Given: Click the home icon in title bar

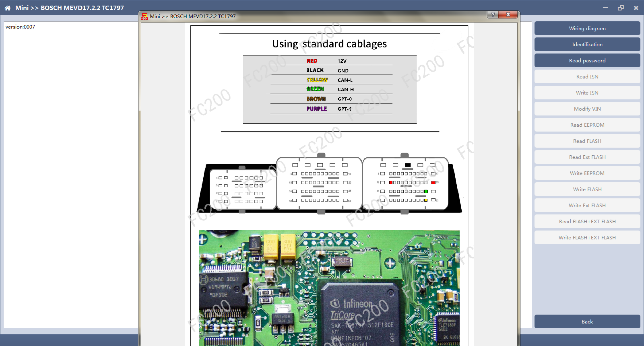Looking at the screenshot, I should click(x=8, y=8).
